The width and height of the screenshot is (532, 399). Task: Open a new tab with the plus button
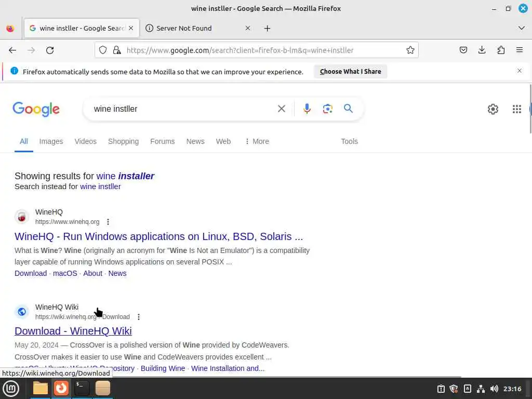(268, 28)
